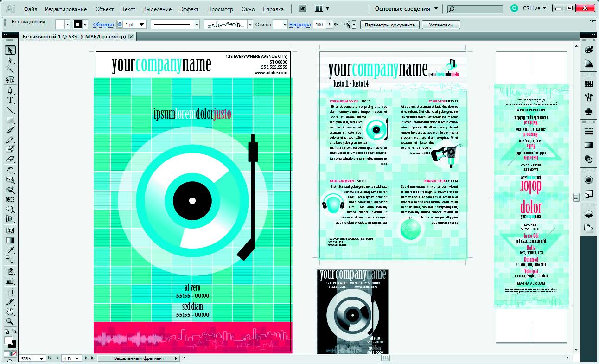Open the Стиль graphic style dropdown
Viewport: 599px width, 364px height.
(x=285, y=25)
